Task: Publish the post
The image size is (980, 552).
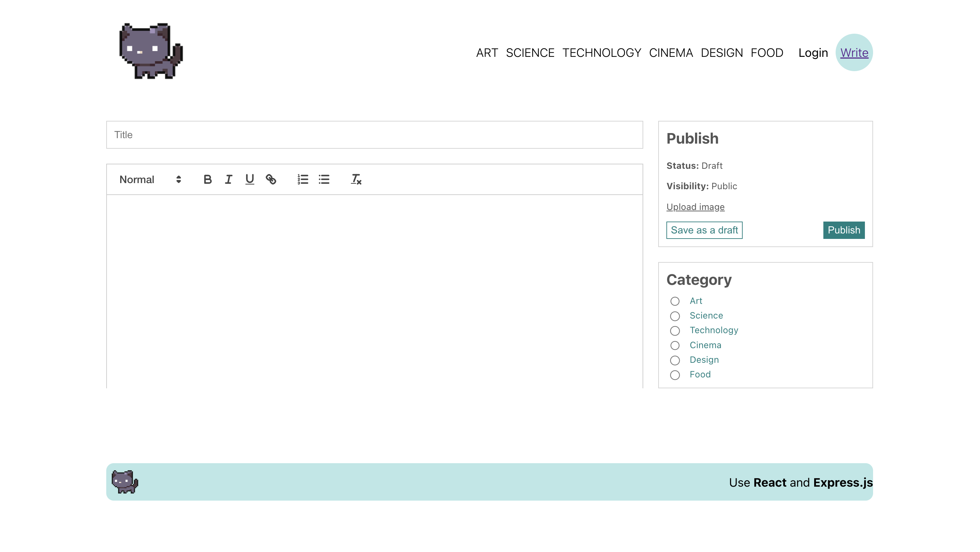Action: [x=844, y=230]
